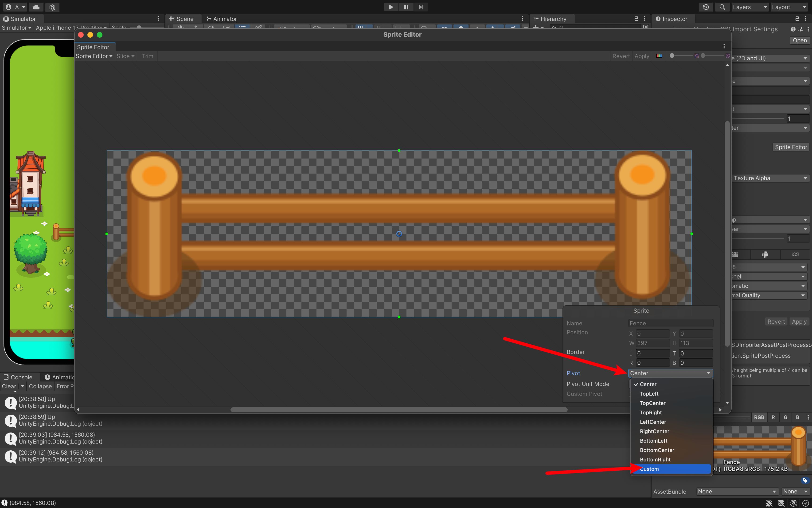Screen dimensions: 812x508
Task: Select the Android platform override tab
Action: 765,254
